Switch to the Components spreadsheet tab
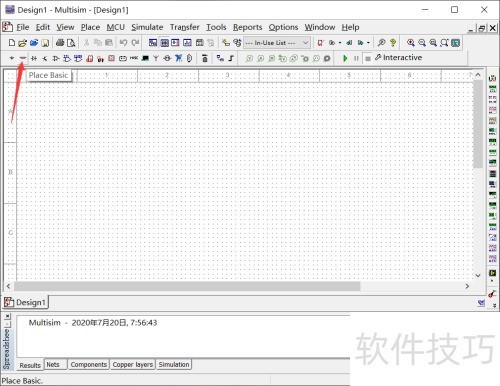 pyautogui.click(x=89, y=364)
